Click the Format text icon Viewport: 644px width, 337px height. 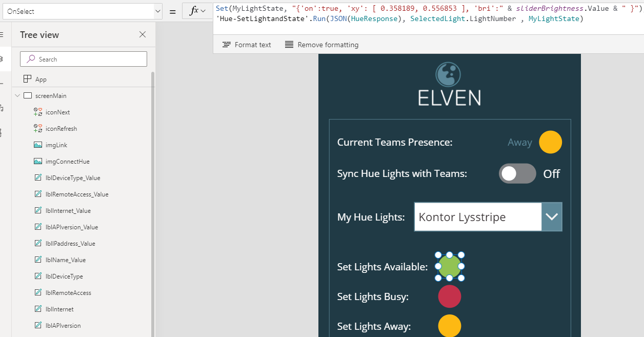[227, 45]
